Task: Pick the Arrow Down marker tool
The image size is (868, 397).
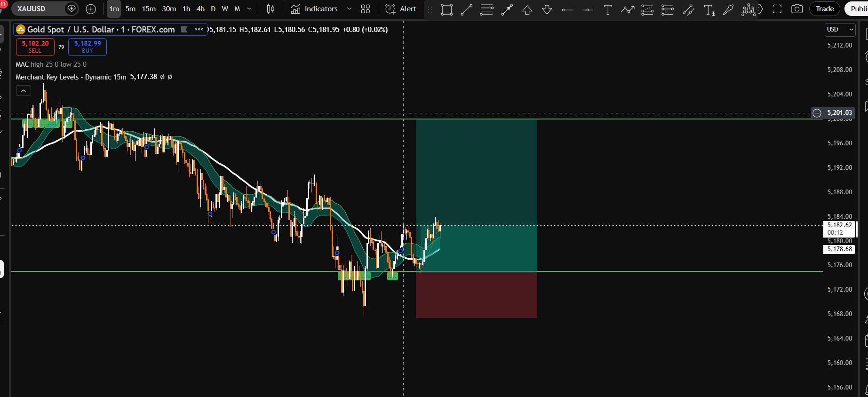Action: [x=547, y=9]
